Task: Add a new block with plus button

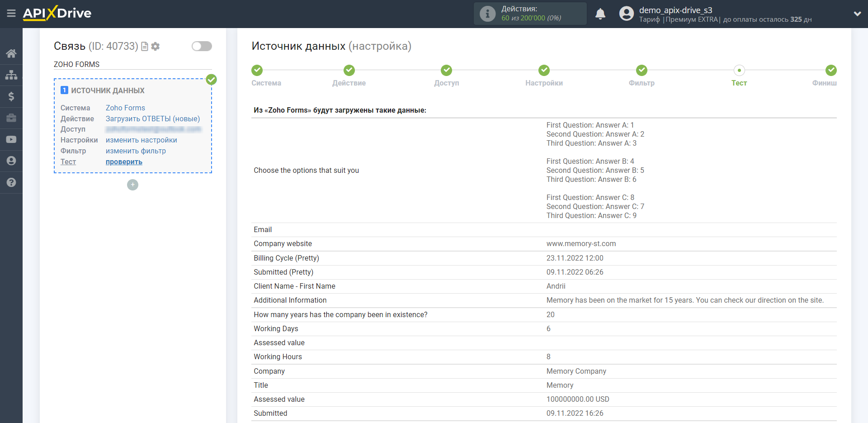Action: (x=132, y=185)
